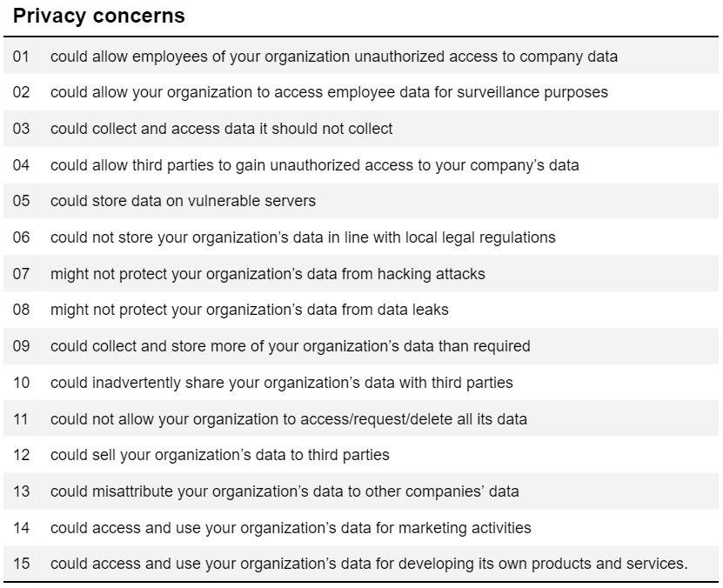Click the Privacy concerns heading
The height and width of the screenshot is (588, 723).
click(98, 16)
